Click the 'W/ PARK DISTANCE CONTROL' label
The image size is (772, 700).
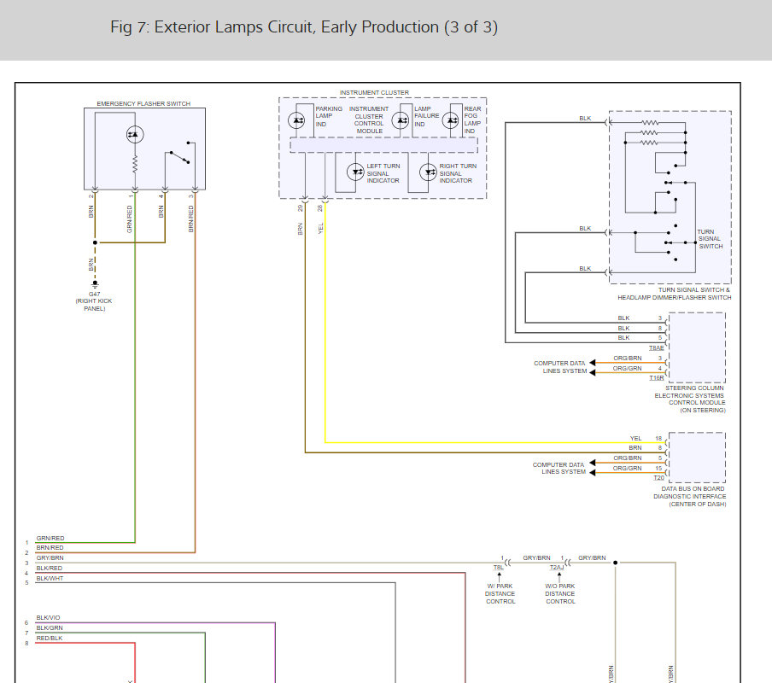point(500,593)
